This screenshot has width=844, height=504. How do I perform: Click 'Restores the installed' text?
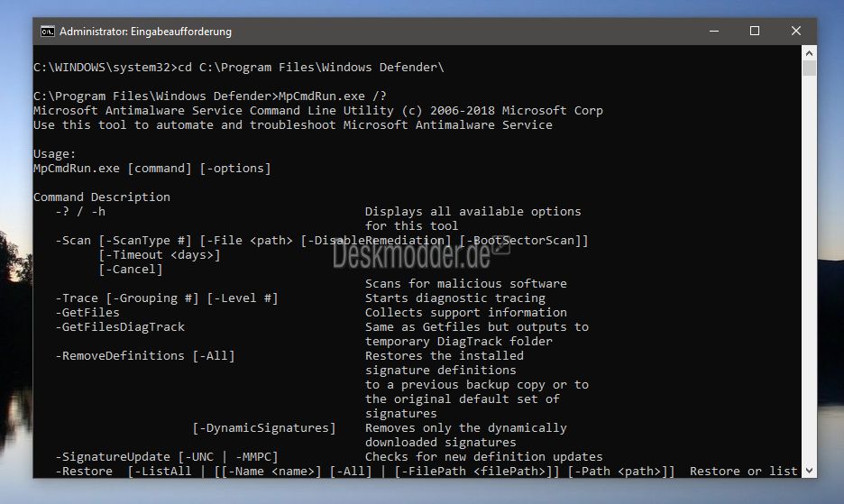pos(444,356)
